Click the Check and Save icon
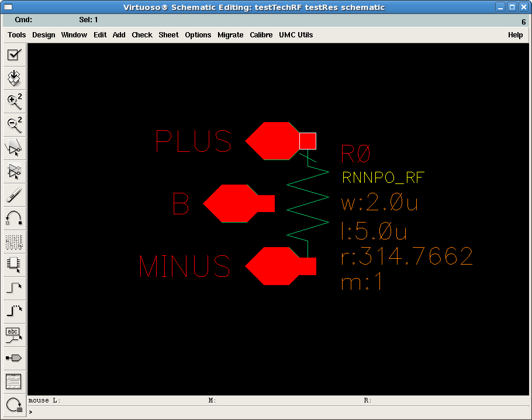This screenshot has height=420, width=532. click(14, 55)
